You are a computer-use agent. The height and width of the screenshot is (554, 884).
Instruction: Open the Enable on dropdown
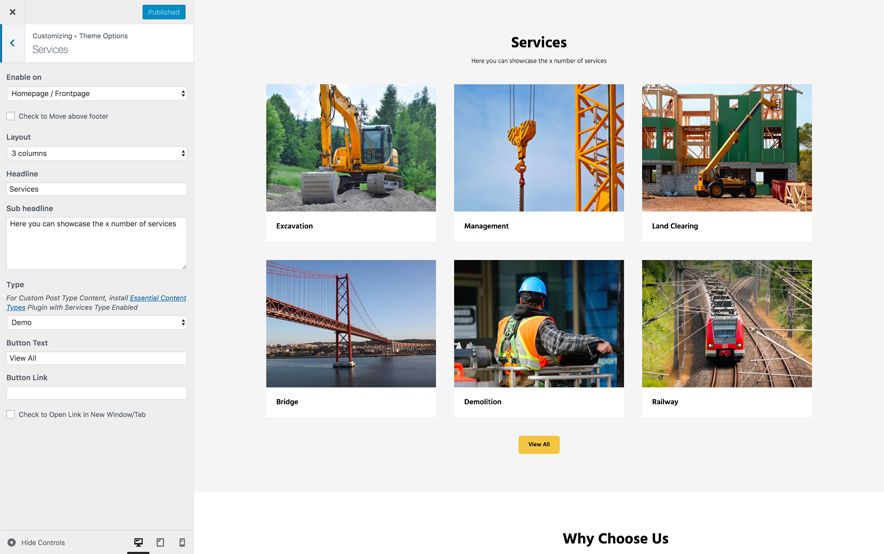tap(96, 94)
